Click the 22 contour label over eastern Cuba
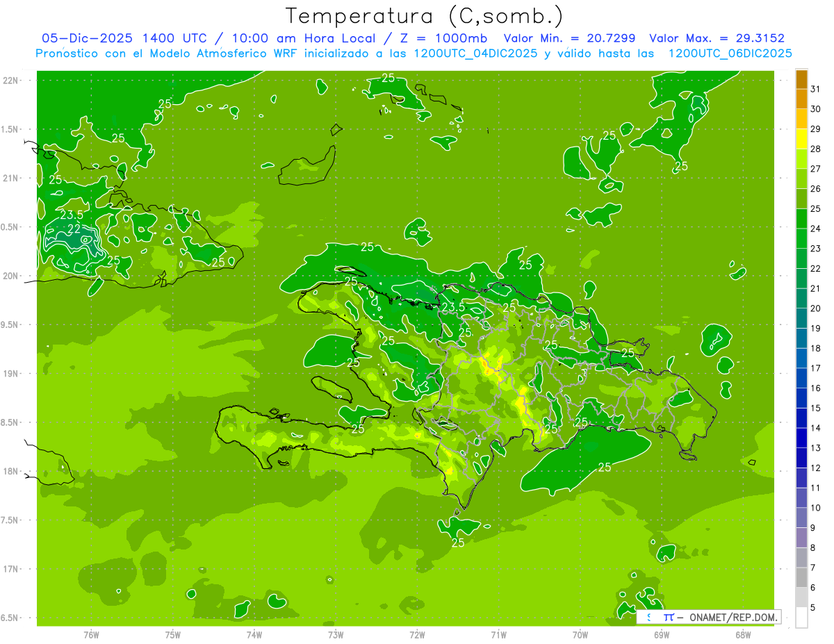The height and width of the screenshot is (644, 834). point(74,229)
